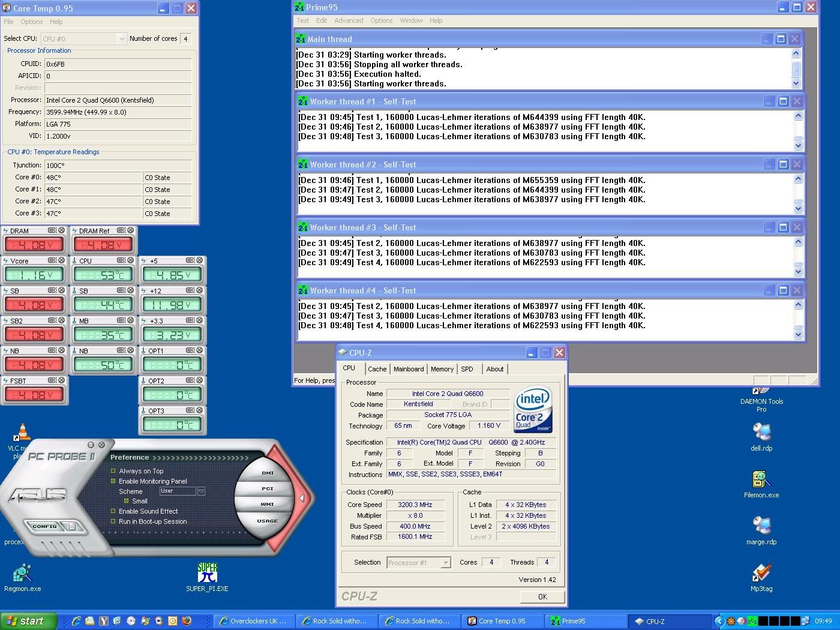Screen dimensions: 840x630
Task: Close the OPT1 temperature monitor panel
Action: [x=199, y=350]
